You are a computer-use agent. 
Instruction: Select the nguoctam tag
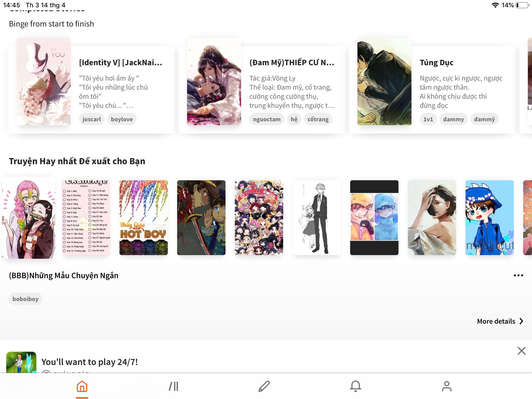267,119
